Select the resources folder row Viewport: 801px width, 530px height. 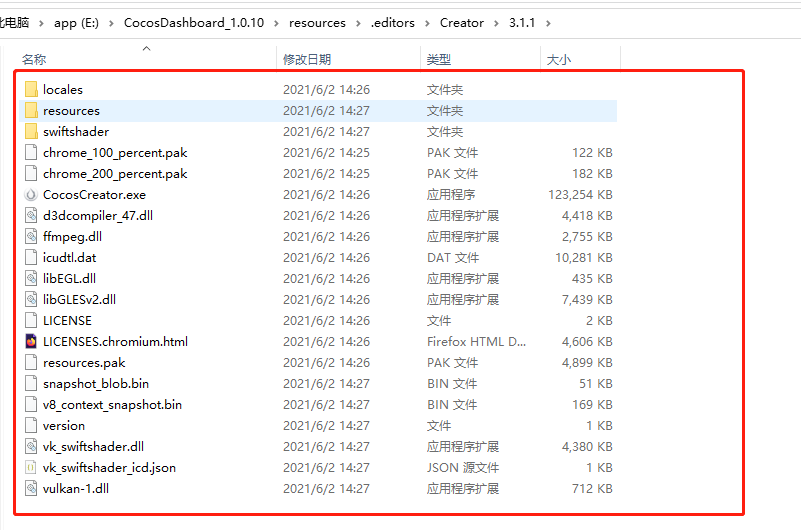(x=71, y=111)
